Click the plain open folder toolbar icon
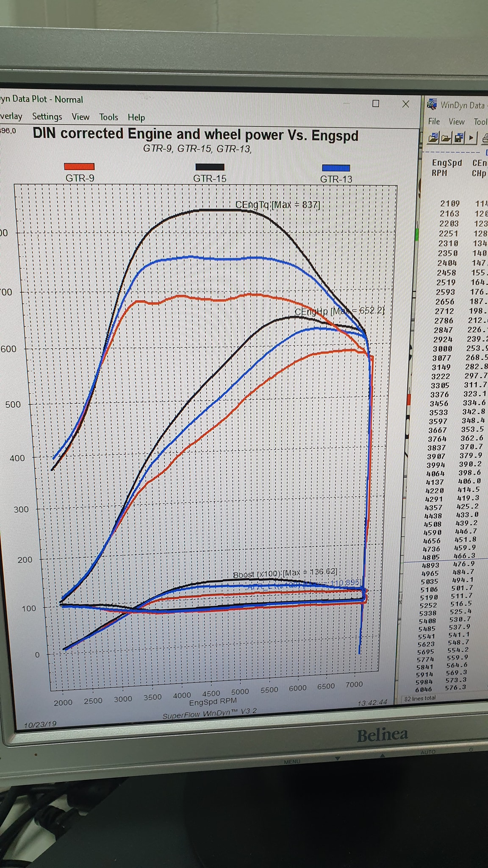 click(x=446, y=138)
